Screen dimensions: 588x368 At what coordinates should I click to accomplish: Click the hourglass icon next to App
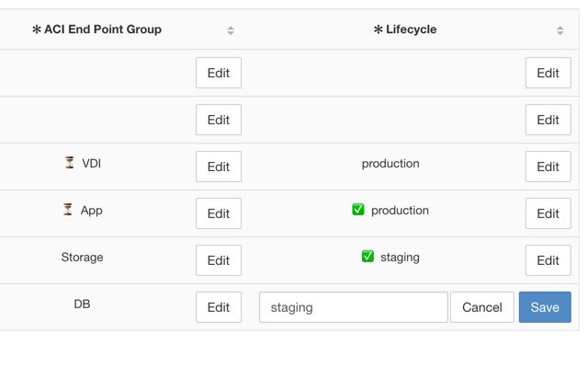(67, 209)
